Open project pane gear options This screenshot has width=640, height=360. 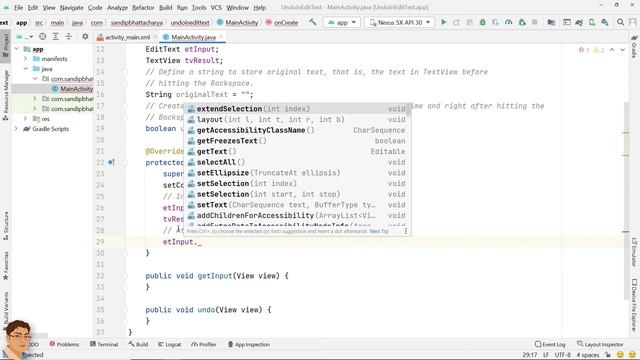tap(85, 36)
